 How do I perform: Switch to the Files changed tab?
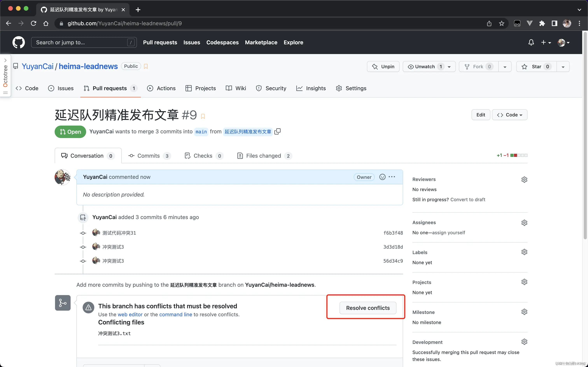click(x=264, y=156)
